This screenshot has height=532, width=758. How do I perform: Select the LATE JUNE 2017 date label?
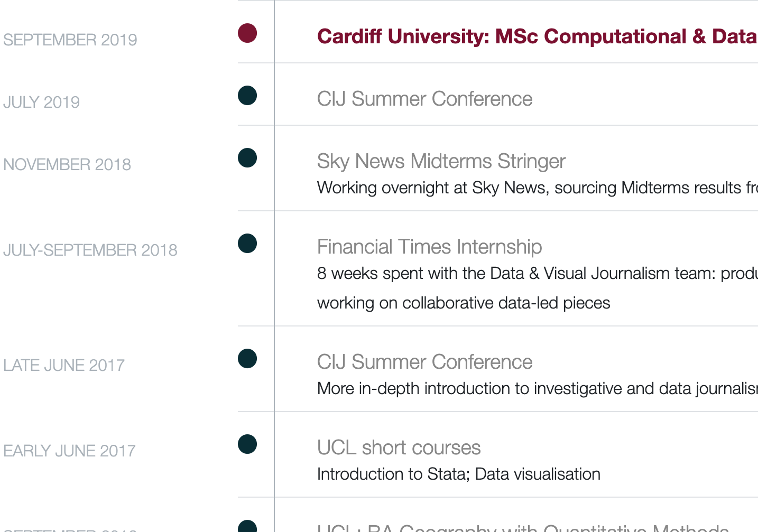64,365
